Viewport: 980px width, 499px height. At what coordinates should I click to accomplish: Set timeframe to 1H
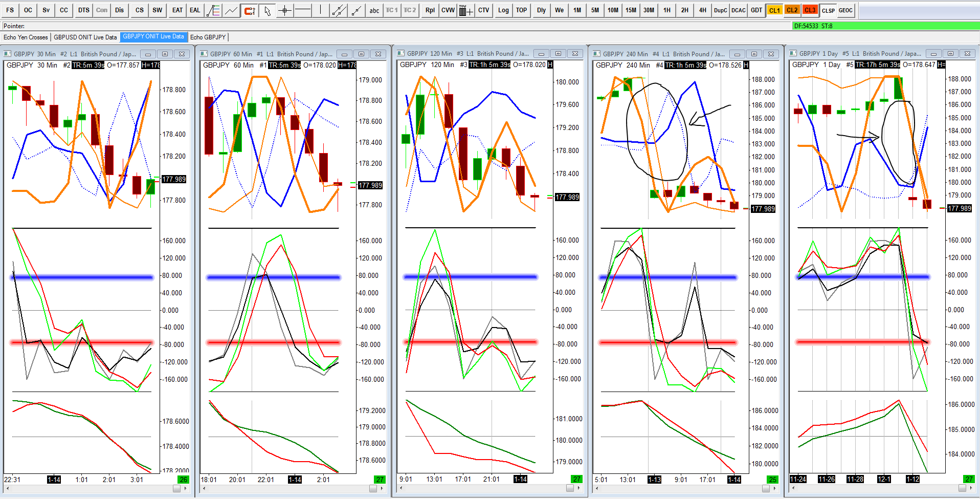(x=667, y=10)
